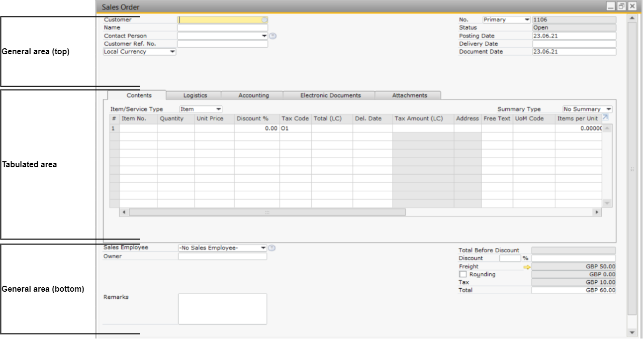Click the item grid's scroll-left arrow

coord(124,213)
